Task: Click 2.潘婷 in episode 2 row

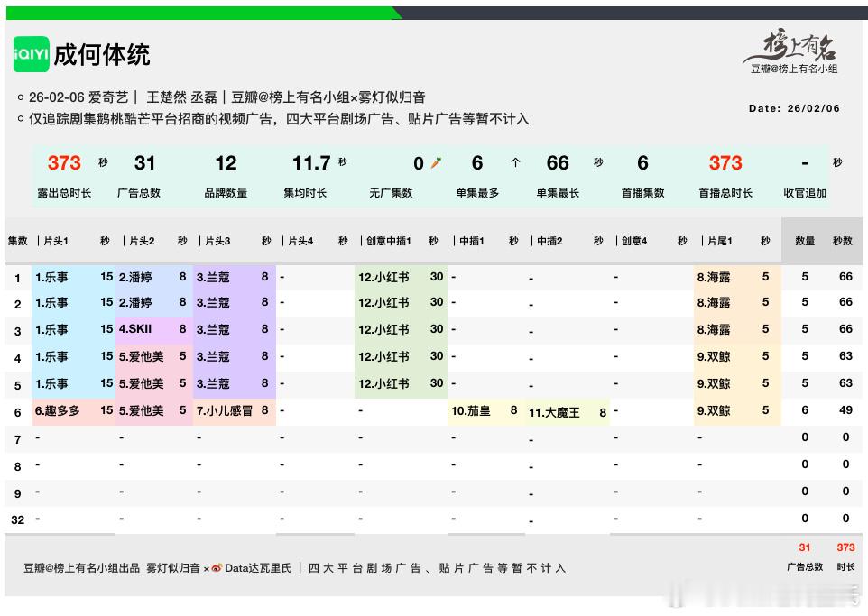Action: 135,303
